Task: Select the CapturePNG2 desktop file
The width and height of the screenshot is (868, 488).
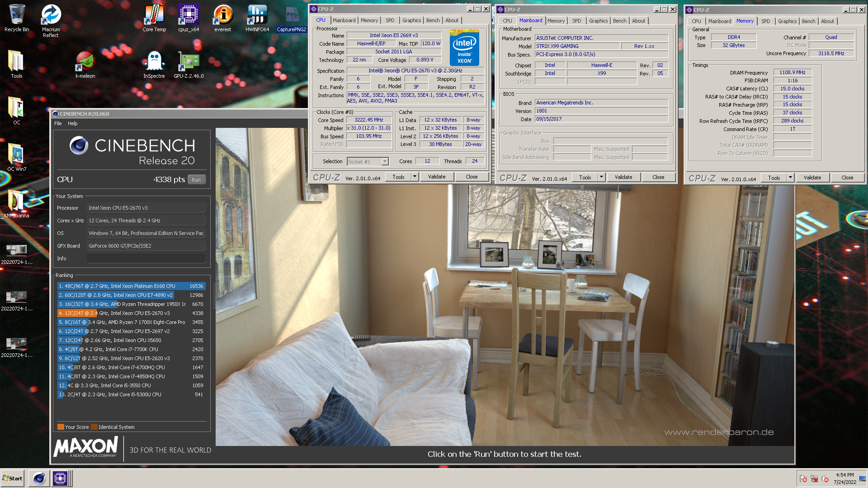Action: (x=292, y=18)
